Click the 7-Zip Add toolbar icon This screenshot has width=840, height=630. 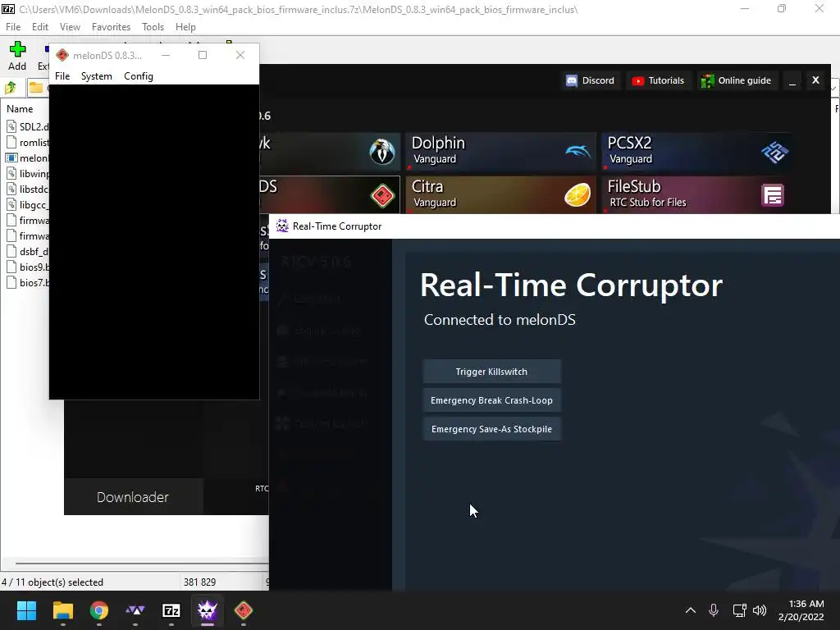point(17,56)
